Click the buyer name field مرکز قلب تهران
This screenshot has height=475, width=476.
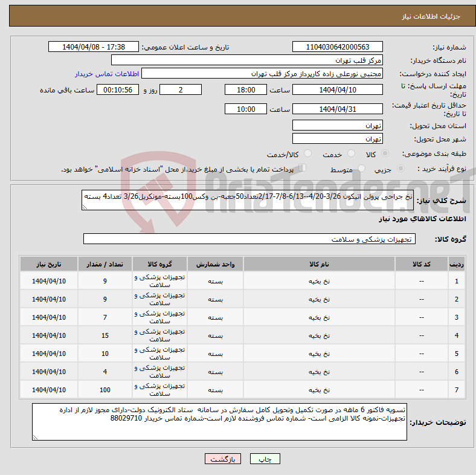coord(247,60)
